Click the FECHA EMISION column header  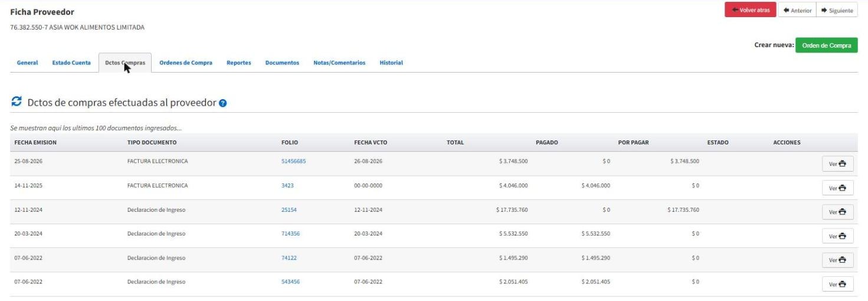(35, 142)
